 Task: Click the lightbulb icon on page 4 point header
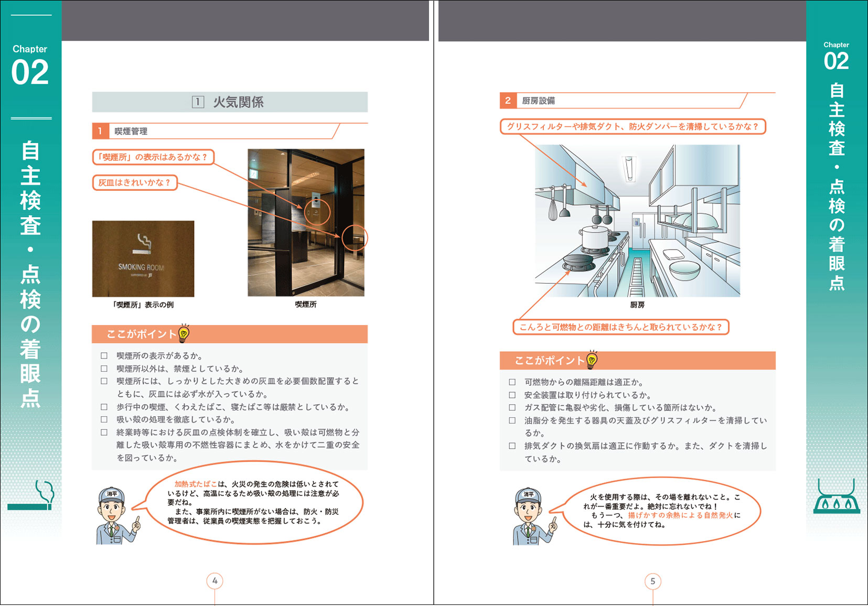coord(184,332)
